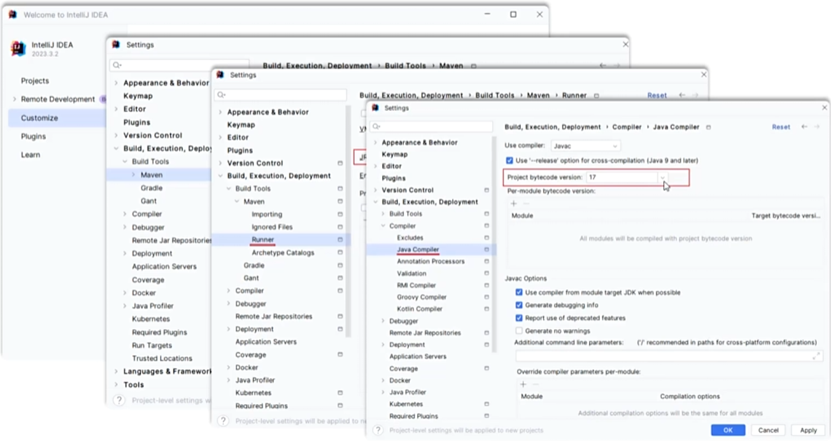Open Plugins in Welcome window sidebar
Viewport: 831px width, 441px height.
(x=33, y=136)
